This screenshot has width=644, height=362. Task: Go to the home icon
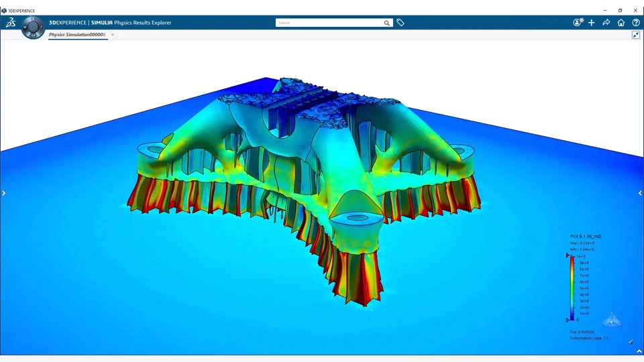621,23
